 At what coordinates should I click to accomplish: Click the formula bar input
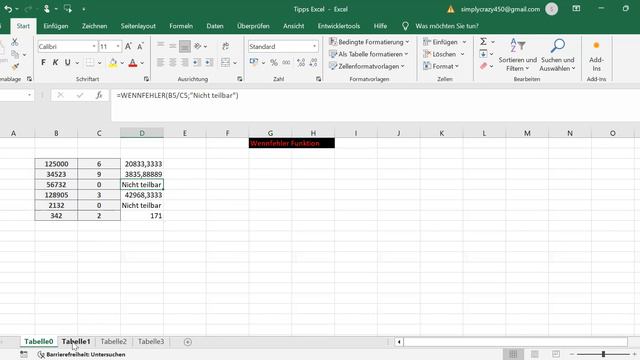(x=376, y=105)
